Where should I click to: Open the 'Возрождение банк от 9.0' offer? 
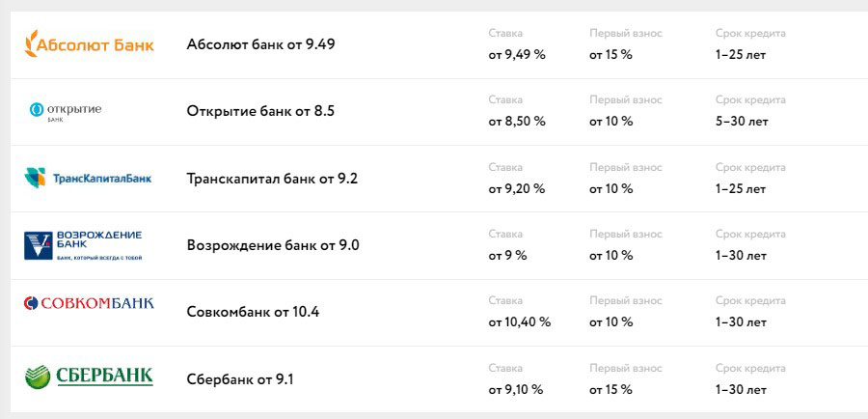point(273,245)
